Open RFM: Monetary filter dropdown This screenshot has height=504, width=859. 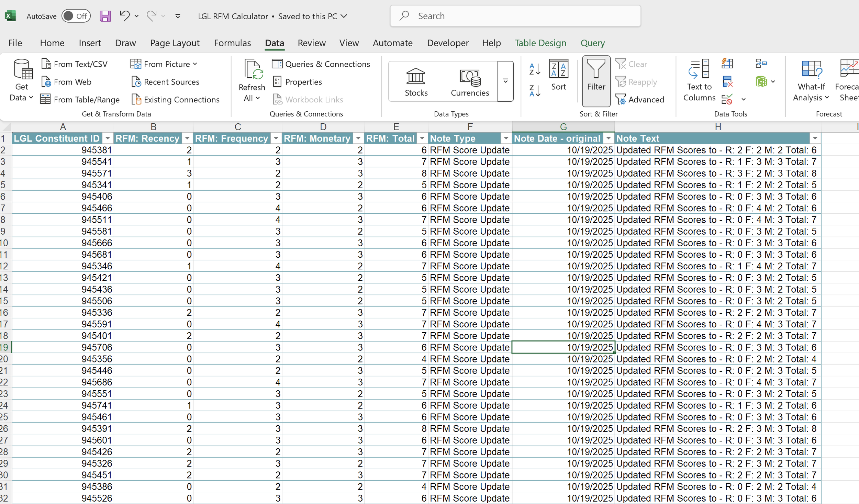(358, 138)
